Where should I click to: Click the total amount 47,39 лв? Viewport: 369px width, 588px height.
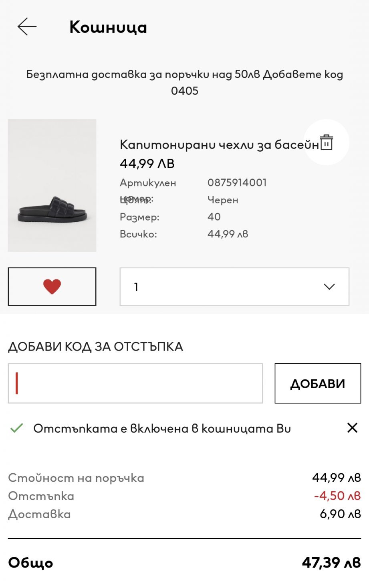point(331,562)
